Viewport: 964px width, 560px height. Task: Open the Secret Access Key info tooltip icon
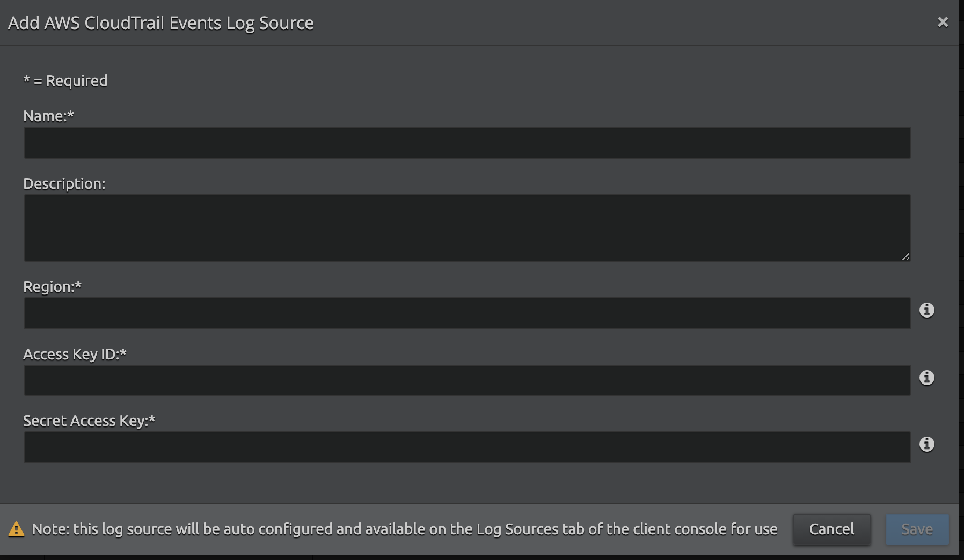[x=926, y=444]
